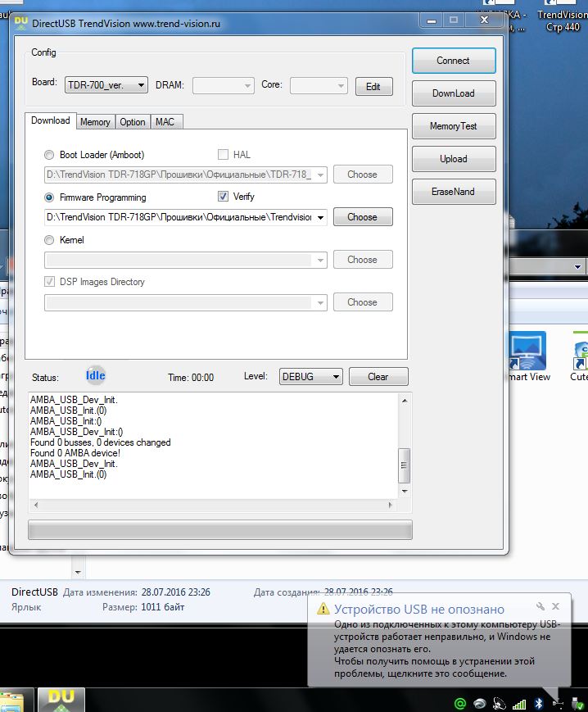The height and width of the screenshot is (712, 588).
Task: Select the Boot Loader (Amboot) radio button
Action: [50, 155]
